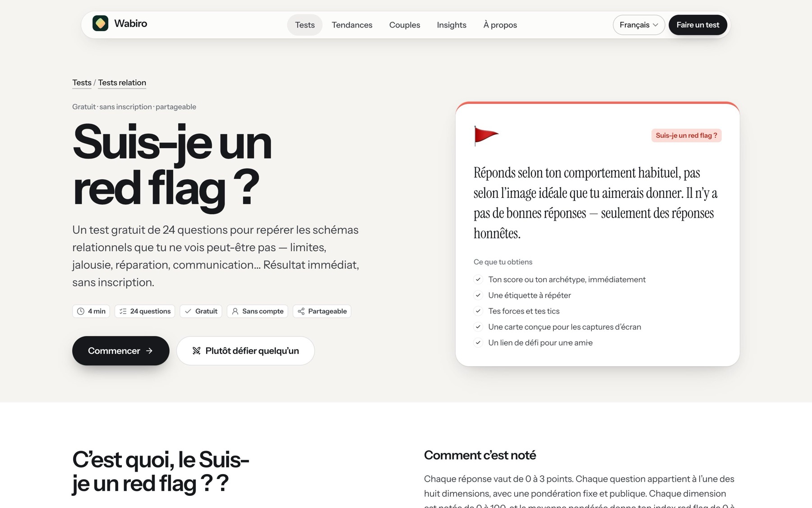Click check icon beside Tes forces et tes tics
812x508 pixels.
[478, 311]
